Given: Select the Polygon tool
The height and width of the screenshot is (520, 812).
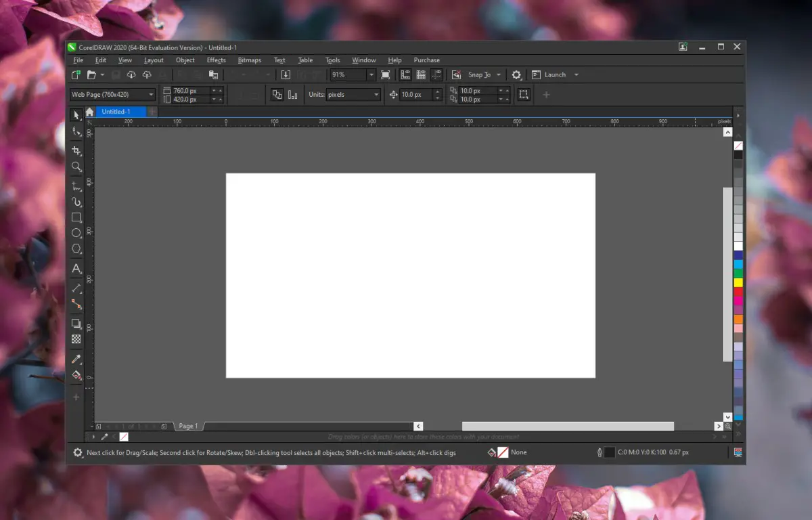Looking at the screenshot, I should click(x=76, y=249).
